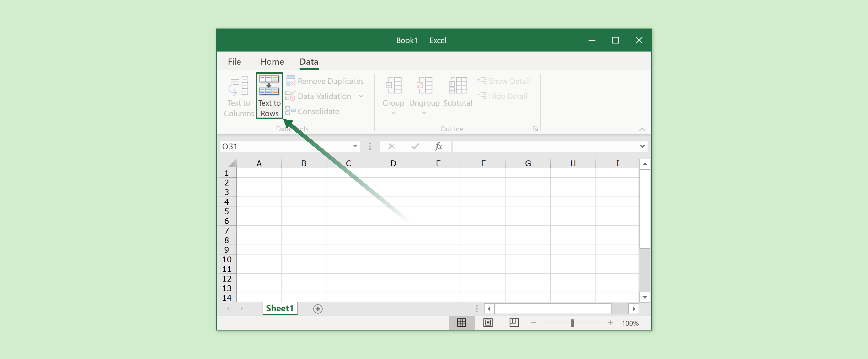Click the Remove Duplicates icon
This screenshot has width=868, height=359.
click(290, 81)
